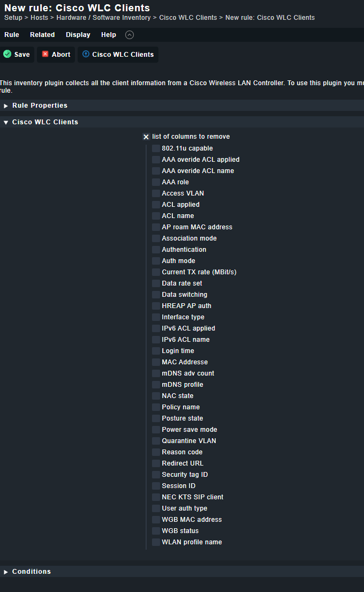Open the Setup breadcrumb link
The height and width of the screenshot is (592, 364).
tap(13, 18)
